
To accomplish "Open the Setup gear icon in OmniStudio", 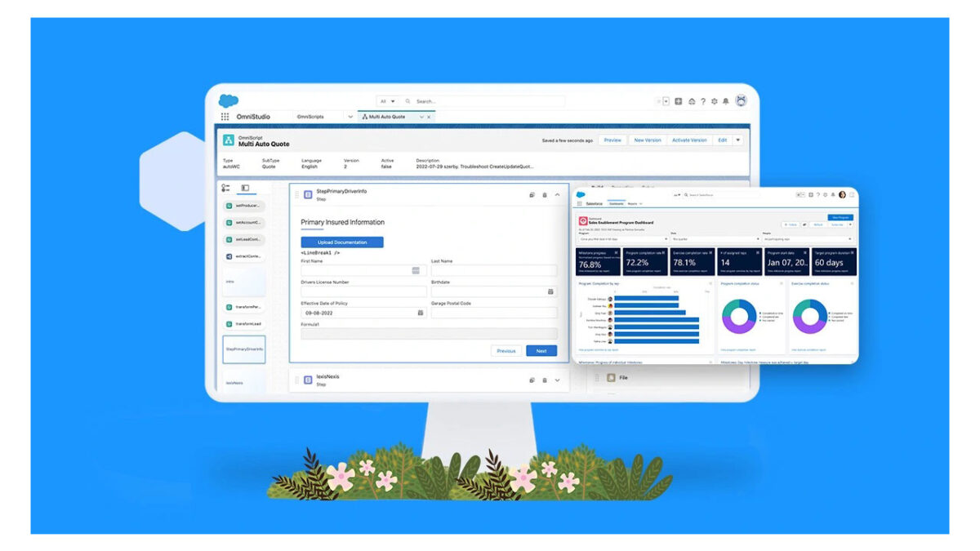I will pyautogui.click(x=714, y=101).
